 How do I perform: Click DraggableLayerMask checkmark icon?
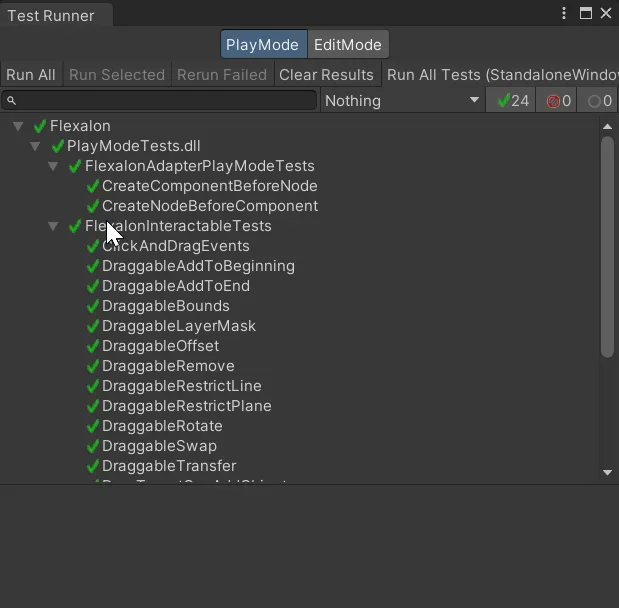[93, 326]
